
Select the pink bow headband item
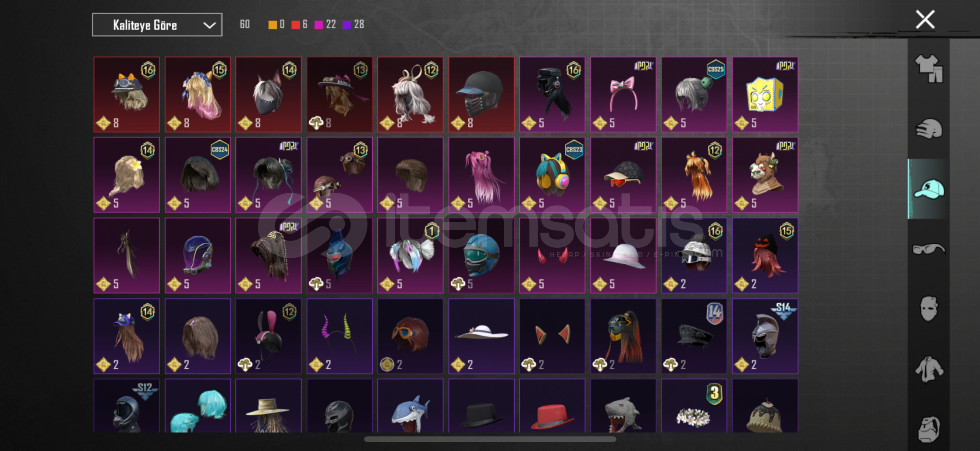[623, 95]
